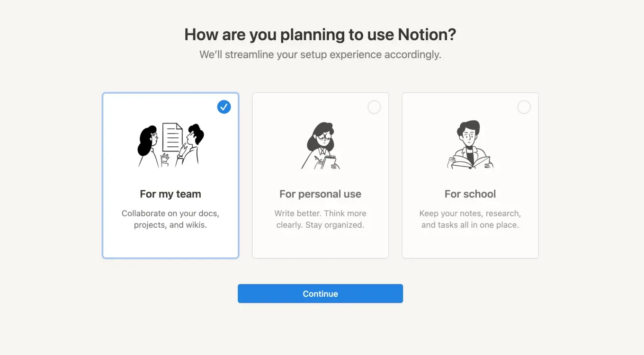Choose the "For my team" title

point(170,194)
